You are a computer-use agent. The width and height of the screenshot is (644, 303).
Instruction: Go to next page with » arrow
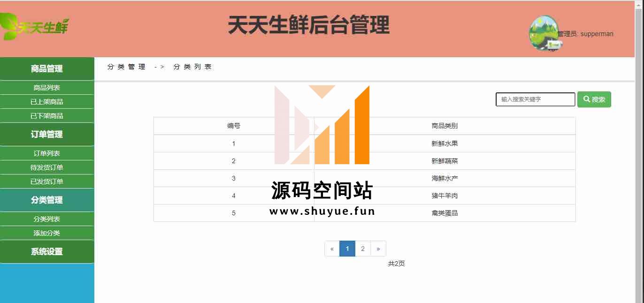pos(378,249)
